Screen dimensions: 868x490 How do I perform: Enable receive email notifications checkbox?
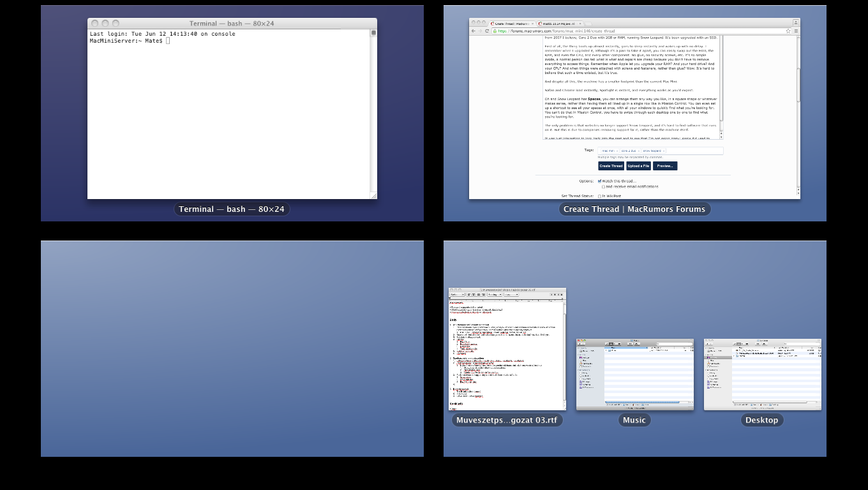pos(603,187)
